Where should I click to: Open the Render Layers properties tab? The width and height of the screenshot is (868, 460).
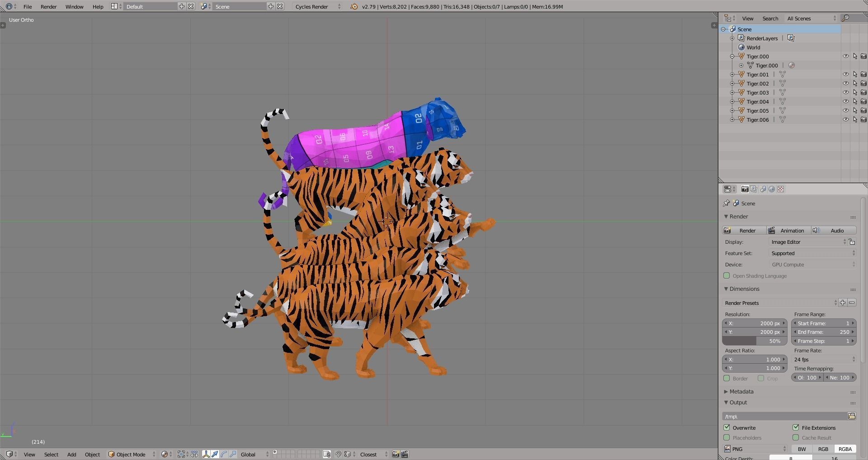pos(754,189)
